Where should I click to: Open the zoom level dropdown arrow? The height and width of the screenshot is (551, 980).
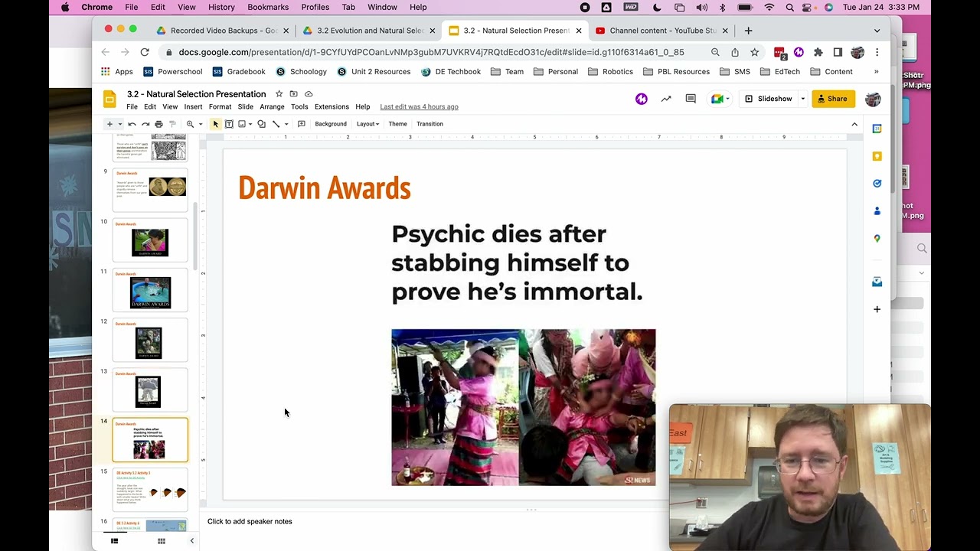(x=201, y=124)
